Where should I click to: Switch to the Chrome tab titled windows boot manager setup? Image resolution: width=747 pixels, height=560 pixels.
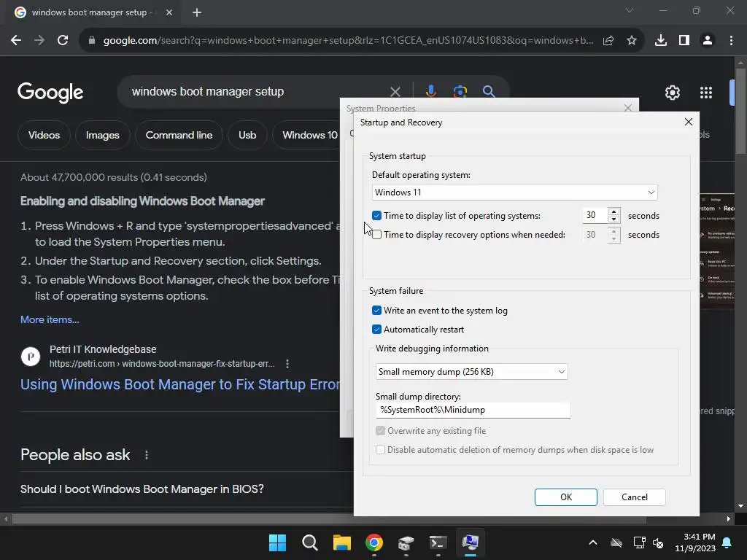click(x=89, y=12)
